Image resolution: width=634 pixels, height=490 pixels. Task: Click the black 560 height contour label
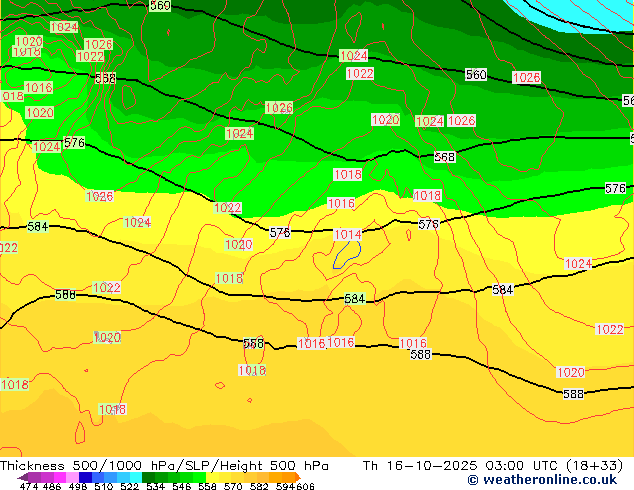(x=476, y=75)
